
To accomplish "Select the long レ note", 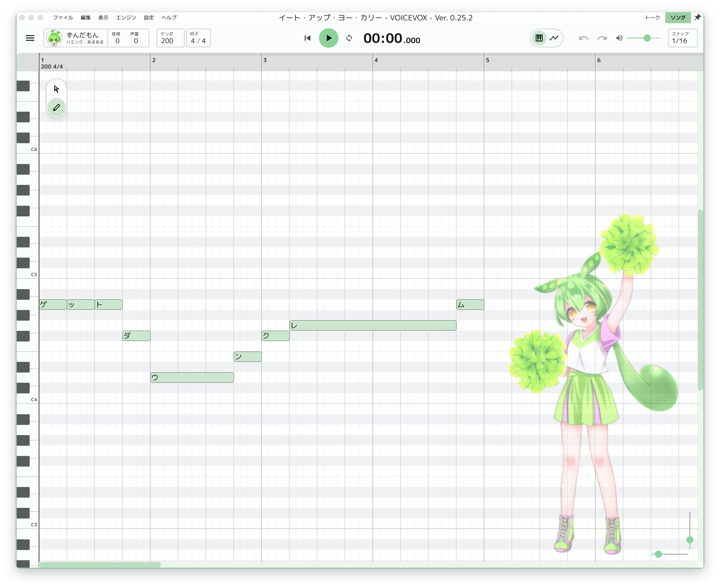I will [x=373, y=326].
